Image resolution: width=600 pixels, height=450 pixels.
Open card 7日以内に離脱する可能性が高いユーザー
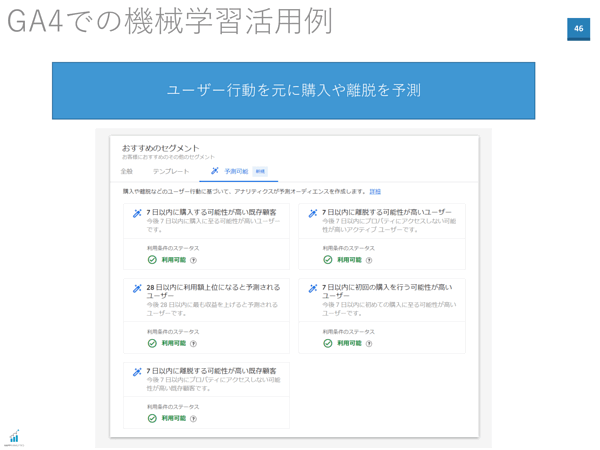(382, 236)
